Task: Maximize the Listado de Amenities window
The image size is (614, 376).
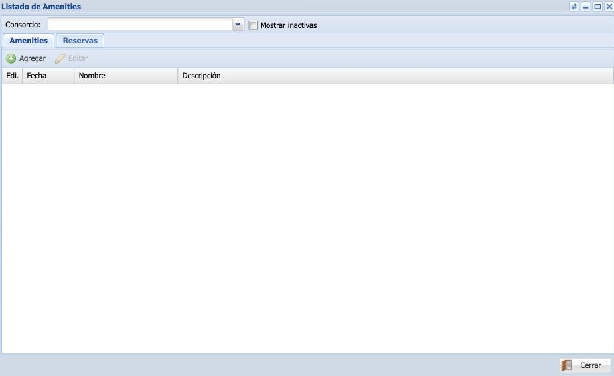Action: pyautogui.click(x=598, y=7)
